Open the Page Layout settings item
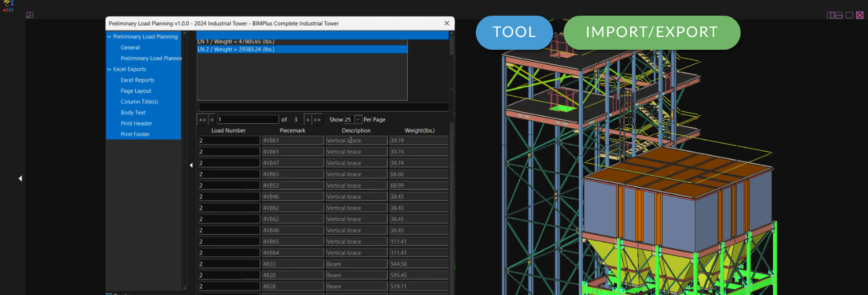Screen dimensions: 868x295 [x=136, y=91]
